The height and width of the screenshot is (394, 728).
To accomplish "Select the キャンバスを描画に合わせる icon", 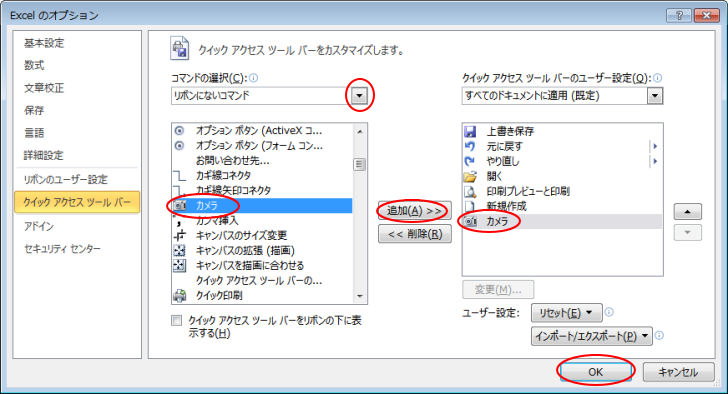I will click(x=179, y=265).
